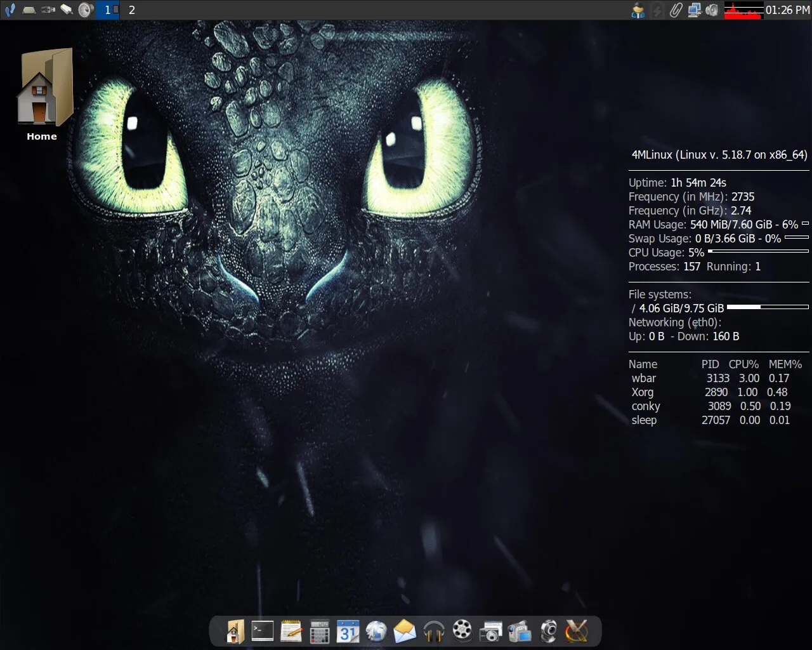Open the terminal emulator from the dock
The height and width of the screenshot is (650, 812).
pyautogui.click(x=262, y=631)
